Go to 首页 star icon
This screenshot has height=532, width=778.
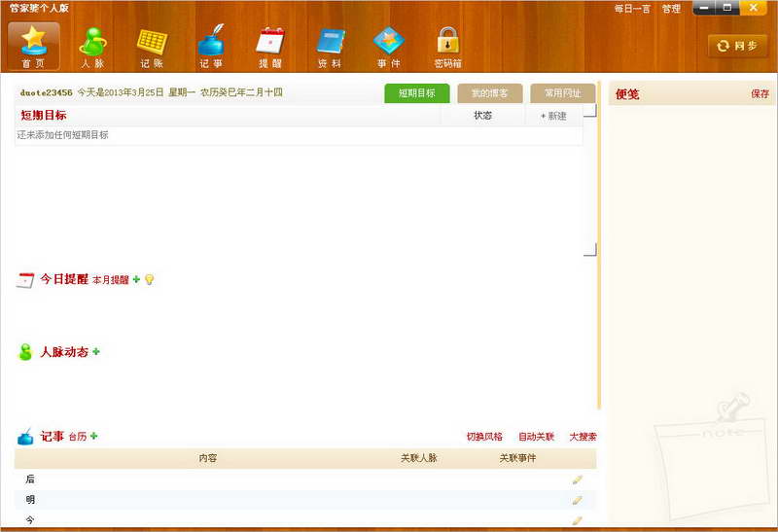(x=34, y=46)
